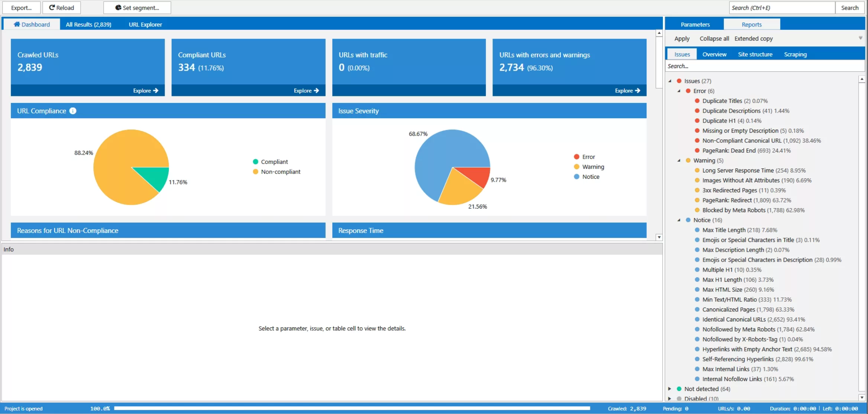Click the URL Compliance info icon
868x414 pixels.
pyautogui.click(x=73, y=111)
